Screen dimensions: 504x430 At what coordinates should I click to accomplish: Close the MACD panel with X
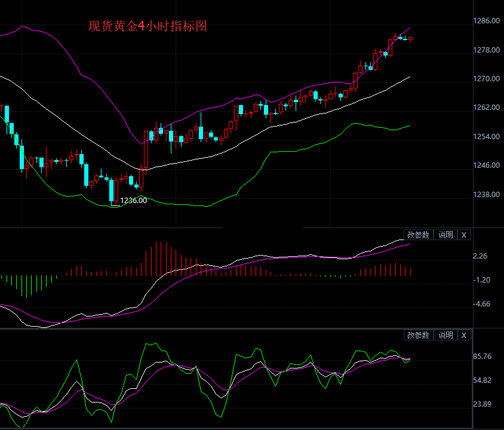(x=464, y=235)
